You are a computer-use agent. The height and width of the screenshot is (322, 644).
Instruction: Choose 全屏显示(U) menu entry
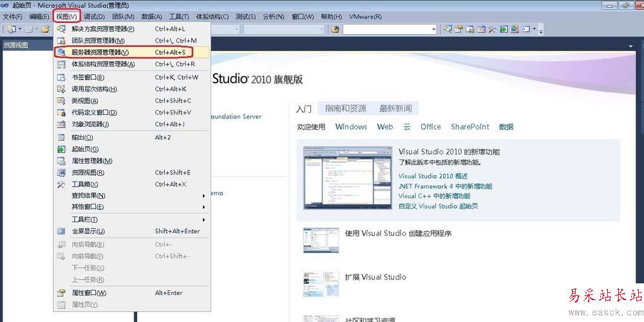(x=132, y=231)
